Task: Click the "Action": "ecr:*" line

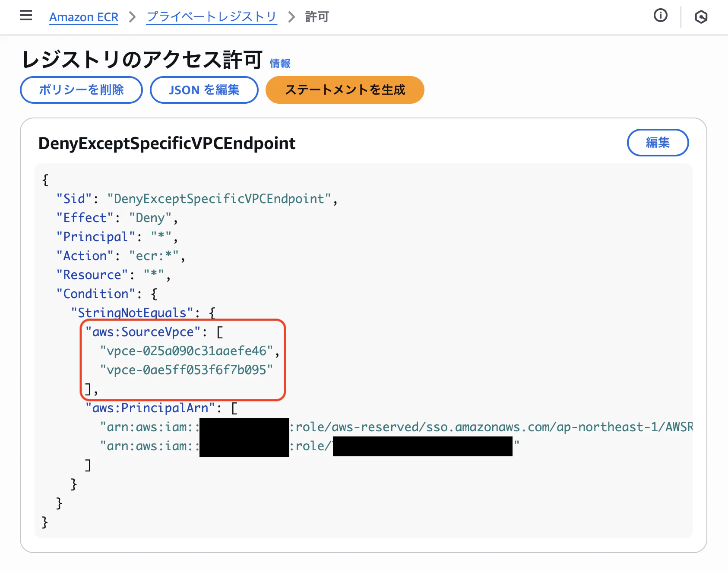Action: tap(121, 256)
